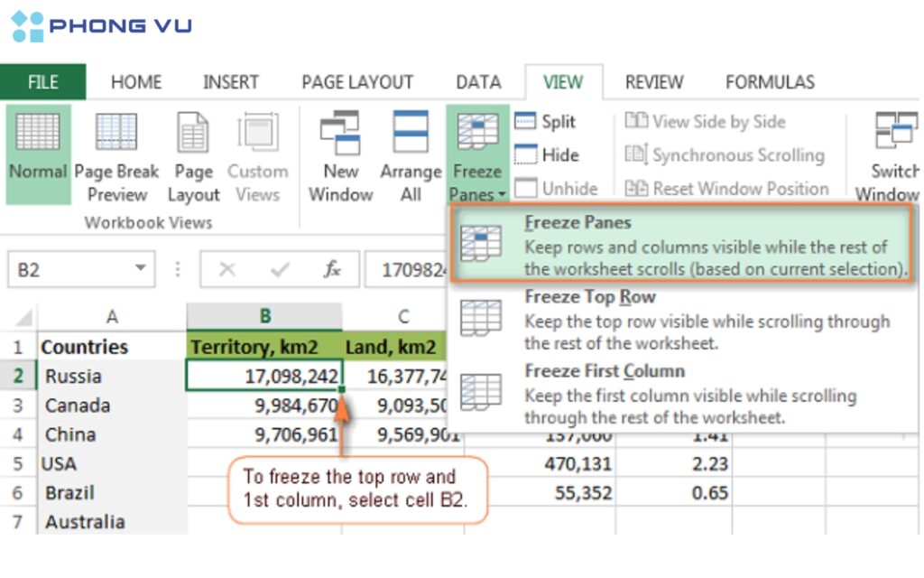924x578 pixels.
Task: Click the 'Land, km2' header cell
Action: click(395, 347)
